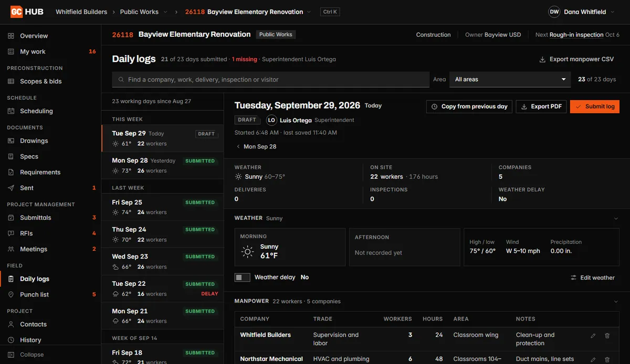Export manpower CSV

click(x=576, y=59)
